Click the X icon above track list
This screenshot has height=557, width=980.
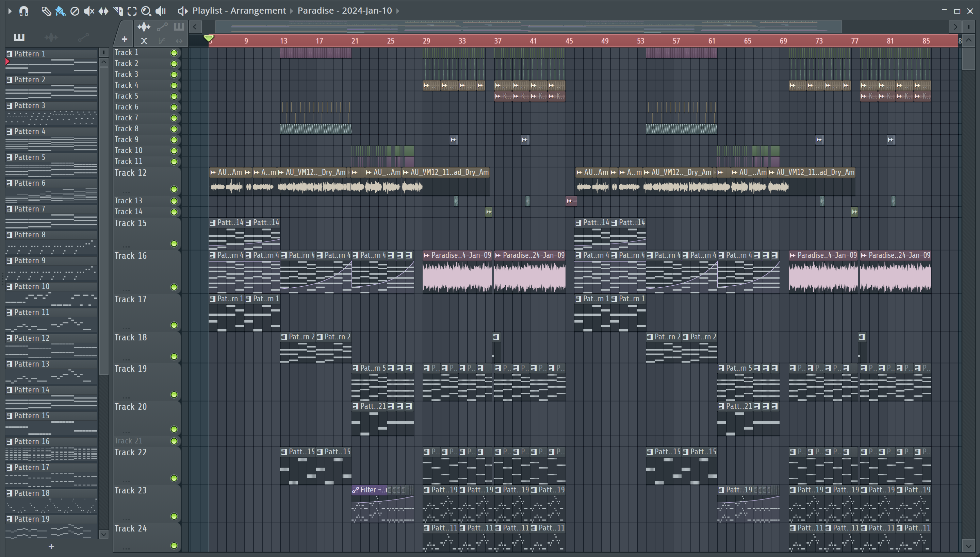coord(144,40)
